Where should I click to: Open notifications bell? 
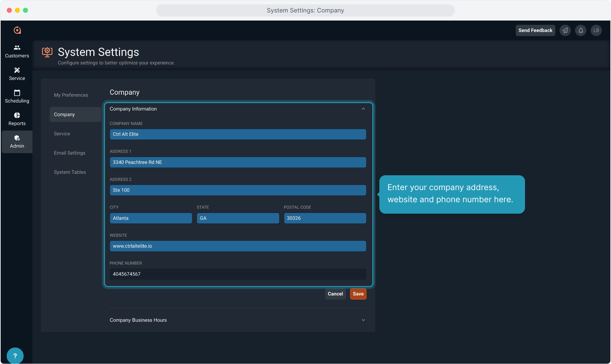[x=581, y=30]
